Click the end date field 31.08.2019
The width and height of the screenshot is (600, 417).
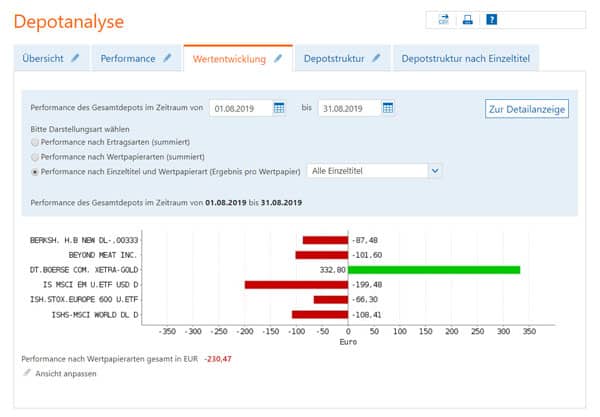point(350,108)
